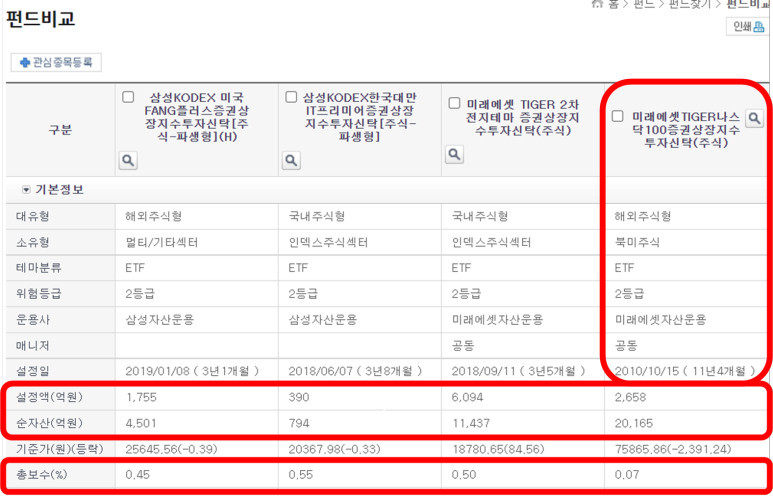Click the 설정일 2010/10/15 cell
Screen dimensions: 773x498
pos(685,371)
